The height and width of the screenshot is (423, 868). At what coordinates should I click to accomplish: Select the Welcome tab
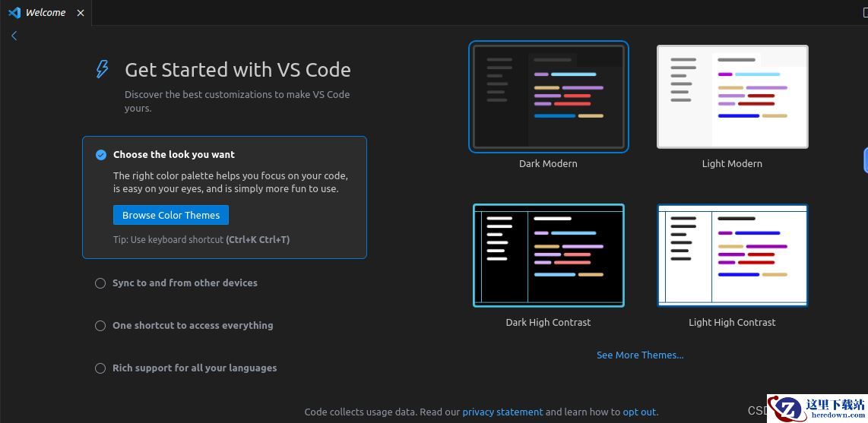pos(46,13)
